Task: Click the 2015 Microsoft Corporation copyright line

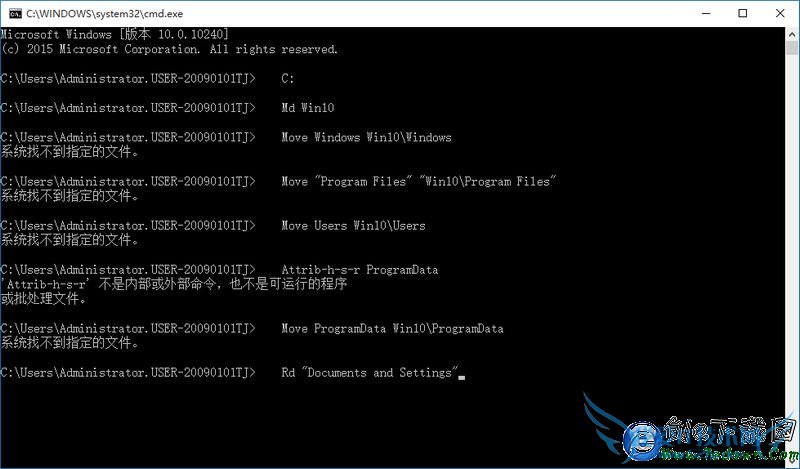Action: (x=169, y=50)
